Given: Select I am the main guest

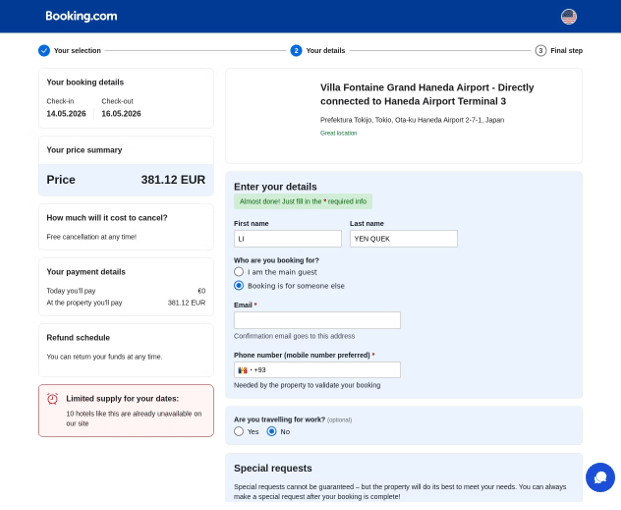Looking at the screenshot, I should point(239,272).
